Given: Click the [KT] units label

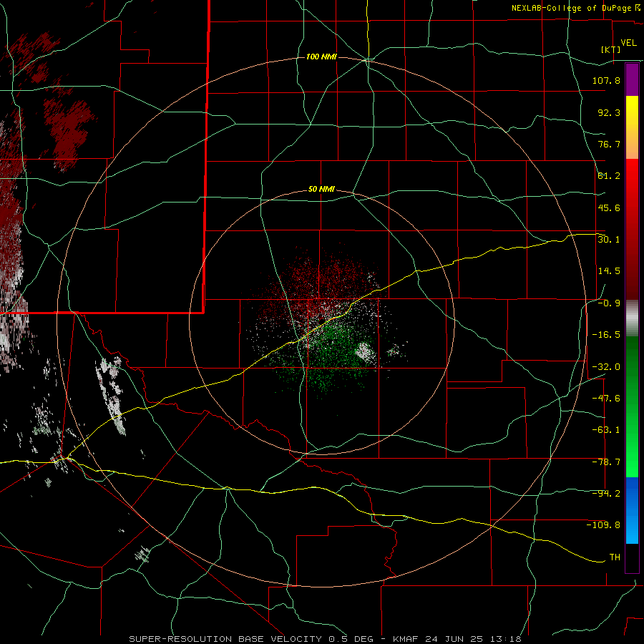Looking at the screenshot, I should coord(611,49).
